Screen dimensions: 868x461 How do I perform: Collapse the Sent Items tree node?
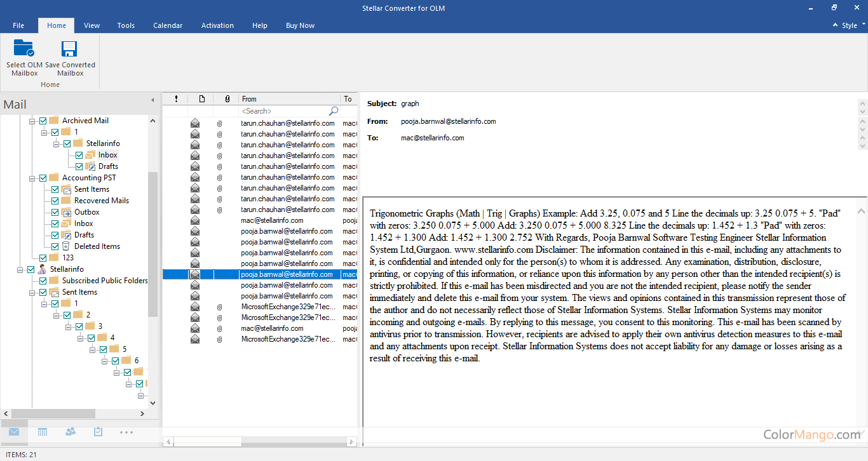coord(32,292)
